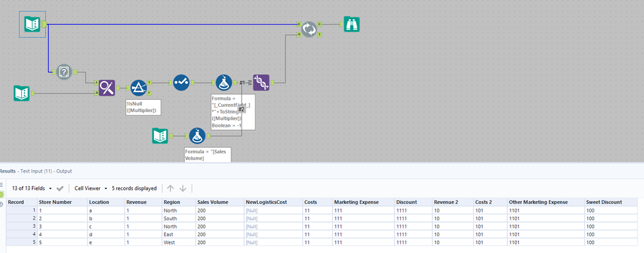This screenshot has width=644, height=253.
Task: Select the Field Info question-mark tool
Action: click(x=64, y=71)
